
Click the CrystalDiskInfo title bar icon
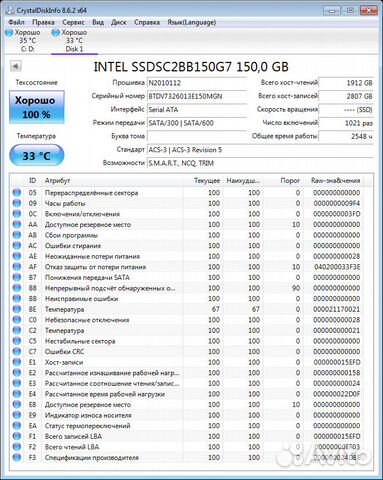10,10
